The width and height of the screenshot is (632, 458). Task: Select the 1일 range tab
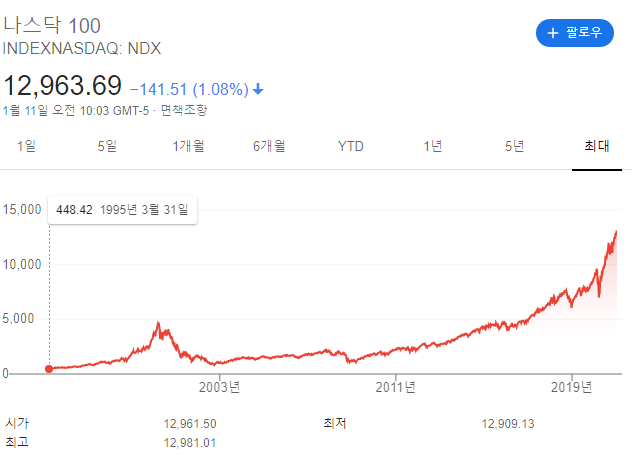click(x=26, y=146)
